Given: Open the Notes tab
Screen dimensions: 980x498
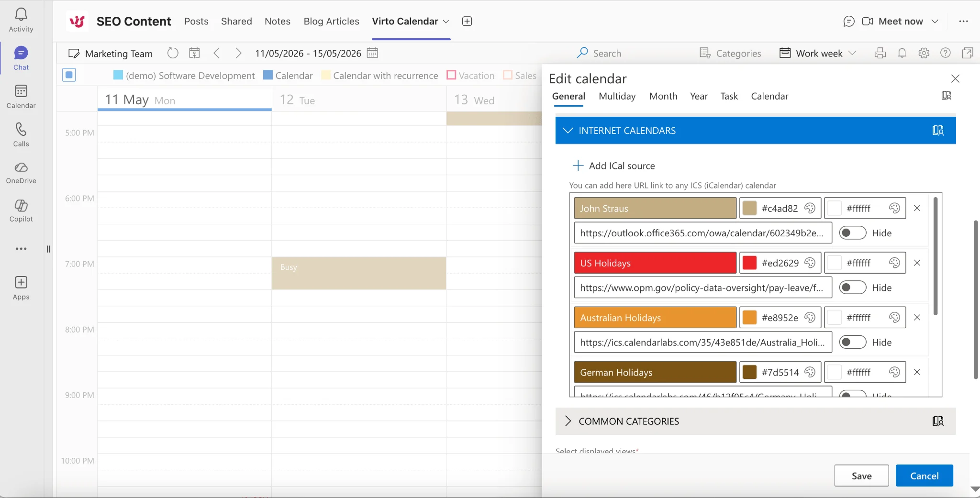Looking at the screenshot, I should click(278, 21).
